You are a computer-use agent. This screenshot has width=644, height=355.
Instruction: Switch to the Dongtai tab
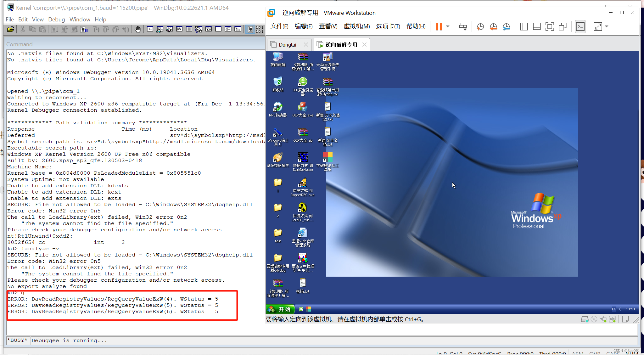tap(288, 44)
